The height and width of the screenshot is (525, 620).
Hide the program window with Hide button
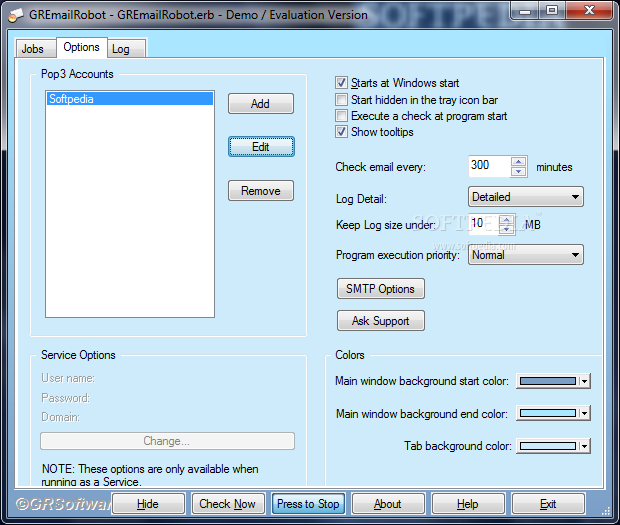tap(148, 504)
